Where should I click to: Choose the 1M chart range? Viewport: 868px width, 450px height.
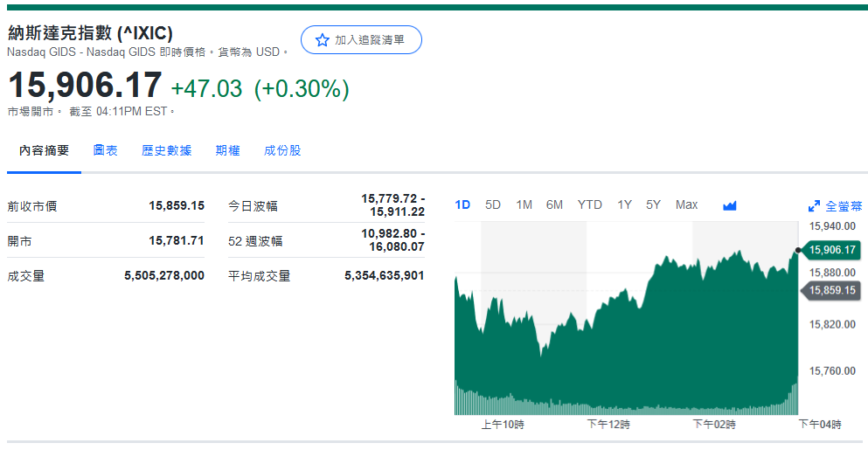point(524,204)
